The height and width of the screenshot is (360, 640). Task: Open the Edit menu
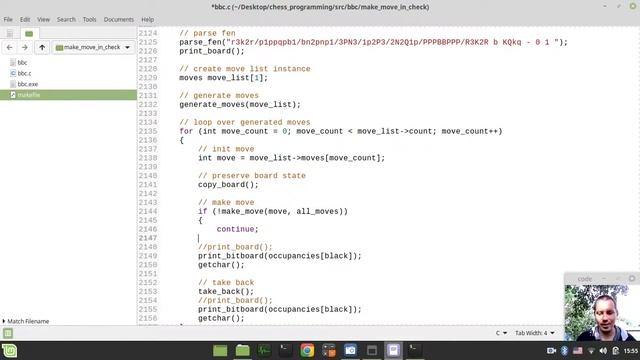click(x=25, y=20)
